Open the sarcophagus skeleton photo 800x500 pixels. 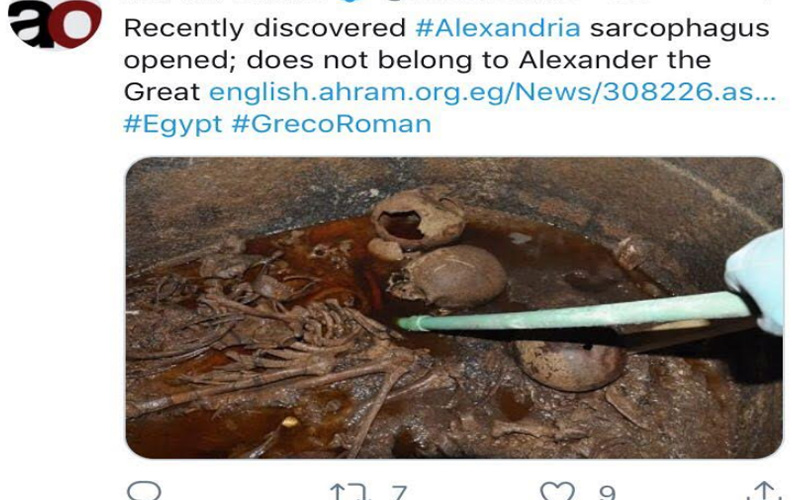click(x=454, y=308)
